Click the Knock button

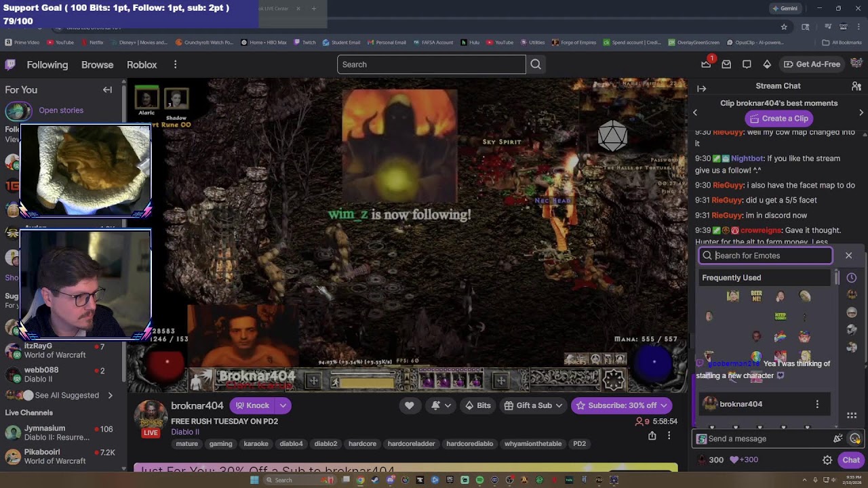(252, 405)
